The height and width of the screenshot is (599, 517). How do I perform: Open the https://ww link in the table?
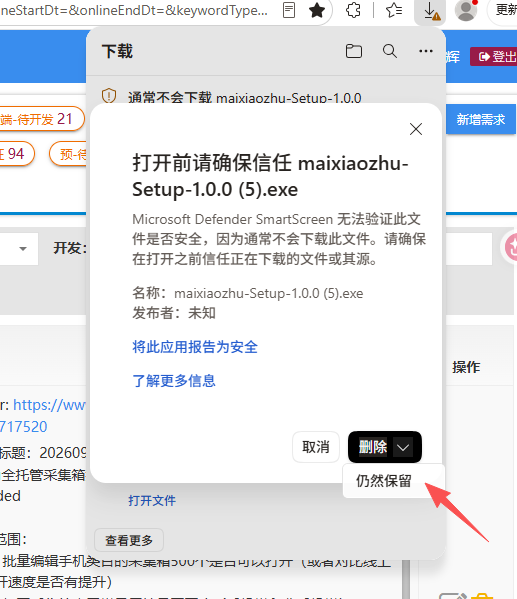(x=49, y=405)
